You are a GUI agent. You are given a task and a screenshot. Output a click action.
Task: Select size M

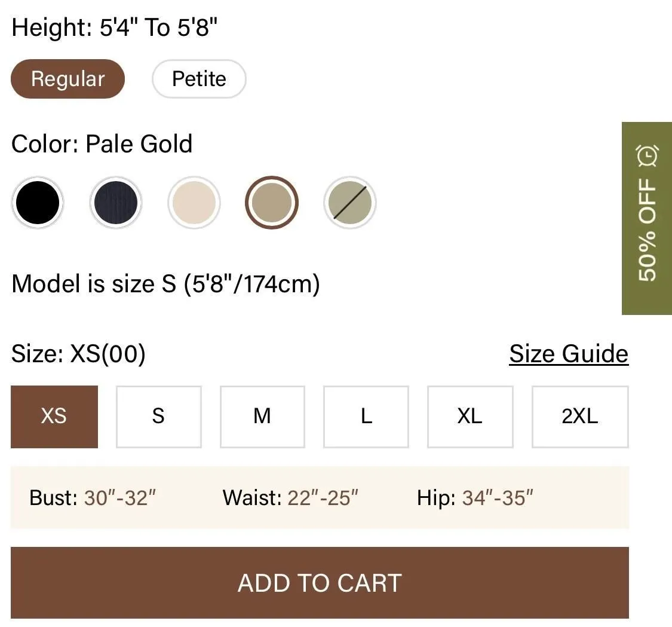(x=262, y=417)
